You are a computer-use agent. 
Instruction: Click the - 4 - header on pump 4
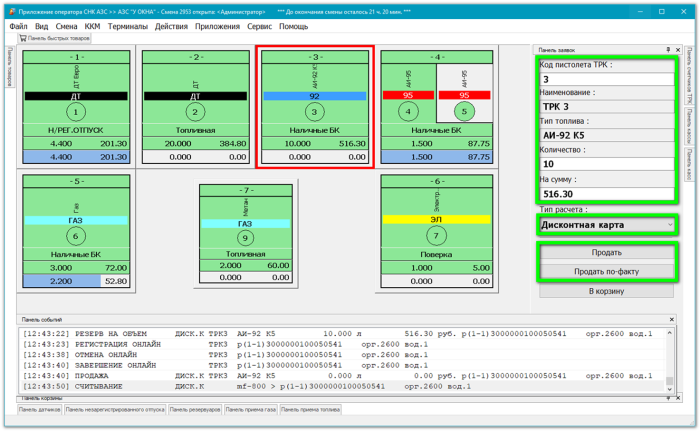point(437,57)
